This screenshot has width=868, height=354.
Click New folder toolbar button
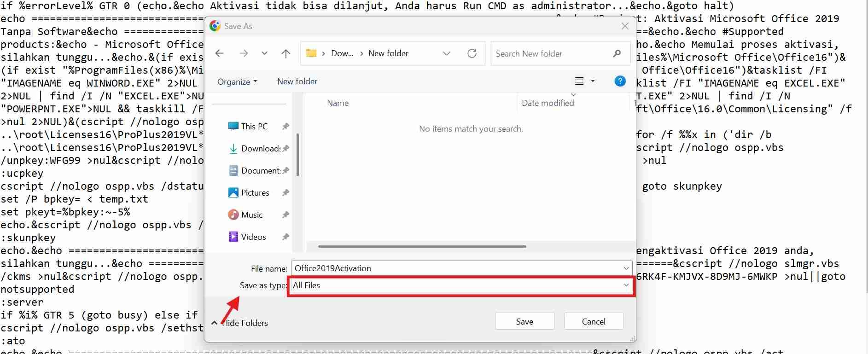coord(297,81)
